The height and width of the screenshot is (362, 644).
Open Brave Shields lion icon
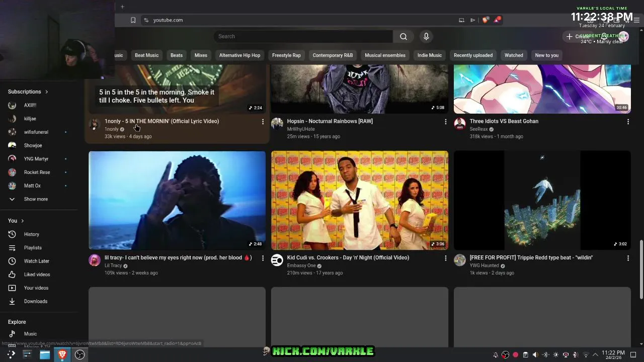485,20
